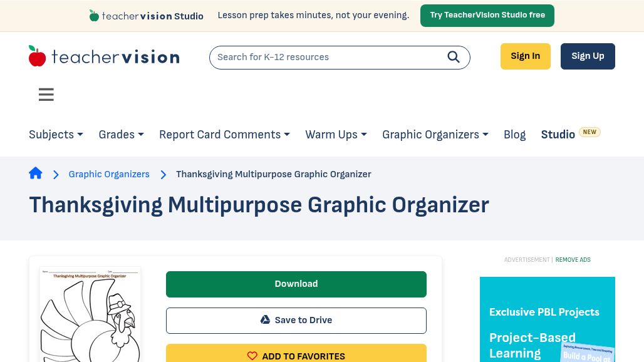Click the TeacherVision Studio banner logo
This screenshot has height=362, width=644.
pos(146,16)
